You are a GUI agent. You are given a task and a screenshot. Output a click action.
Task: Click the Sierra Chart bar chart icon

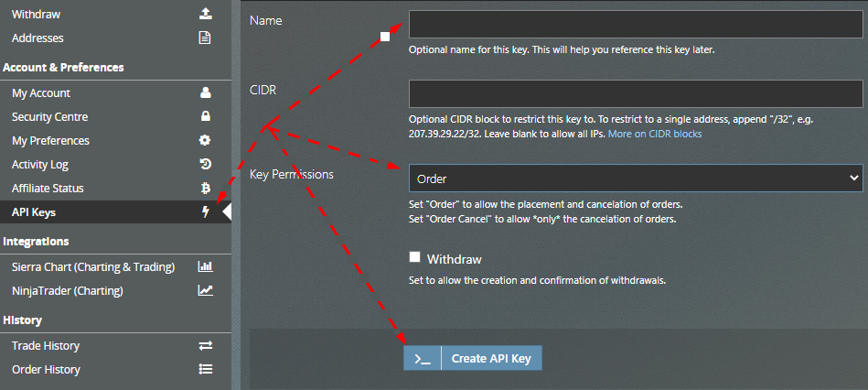coord(205,267)
